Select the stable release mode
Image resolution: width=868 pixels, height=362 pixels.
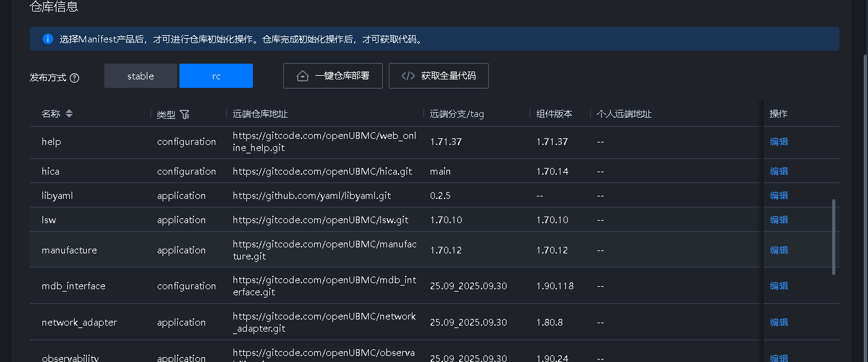tap(141, 76)
